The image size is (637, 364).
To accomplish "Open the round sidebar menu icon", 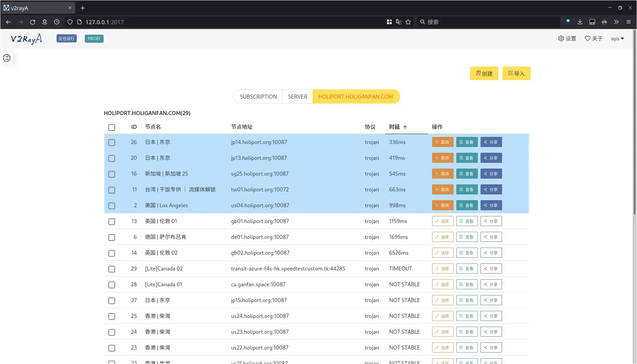I will [7, 58].
